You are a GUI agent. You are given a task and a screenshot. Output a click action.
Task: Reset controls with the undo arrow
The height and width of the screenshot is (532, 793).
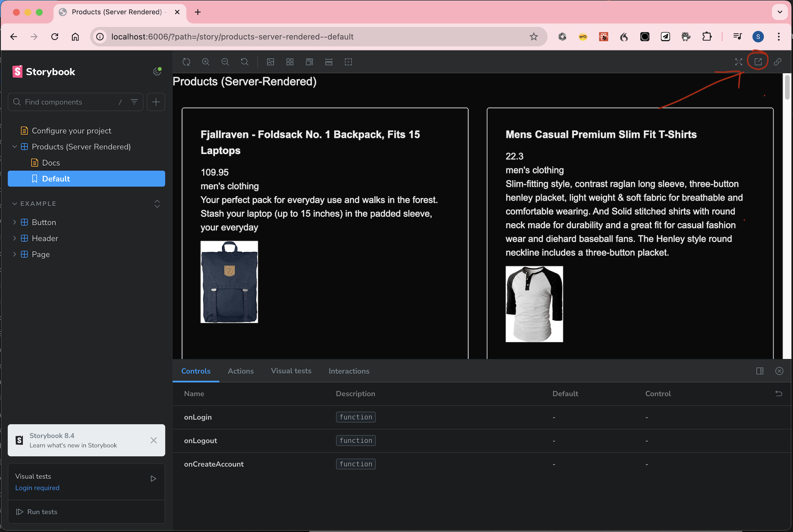[779, 393]
